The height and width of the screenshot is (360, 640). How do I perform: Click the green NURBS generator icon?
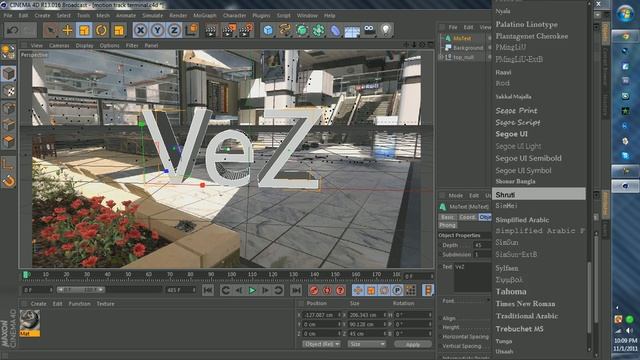[x=302, y=30]
